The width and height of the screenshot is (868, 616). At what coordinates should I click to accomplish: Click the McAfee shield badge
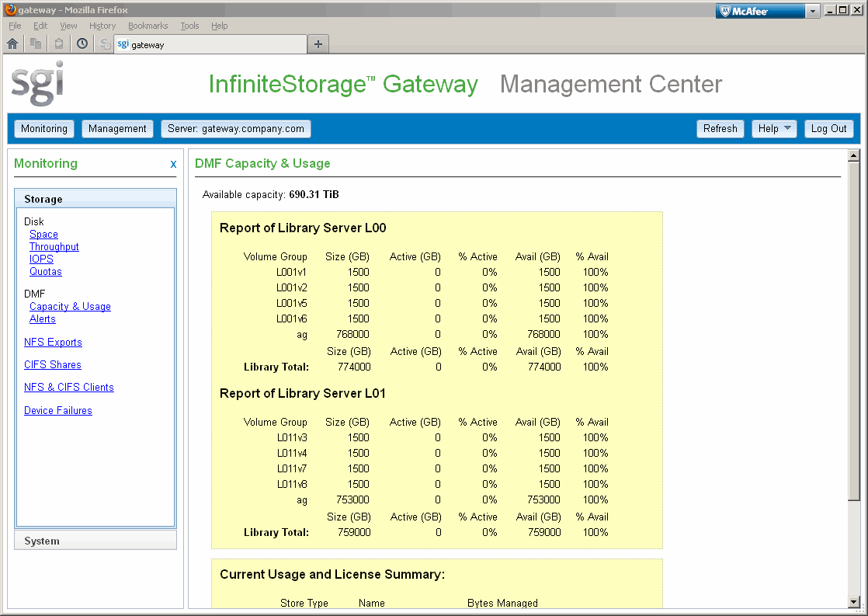point(760,11)
